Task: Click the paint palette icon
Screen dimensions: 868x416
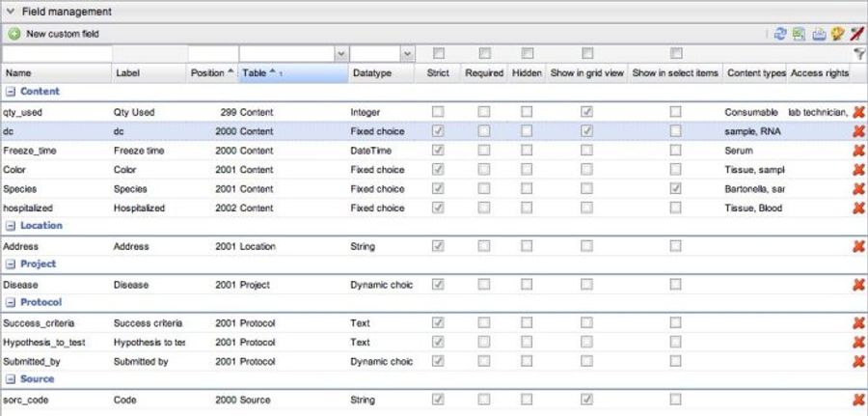Action: tap(838, 34)
